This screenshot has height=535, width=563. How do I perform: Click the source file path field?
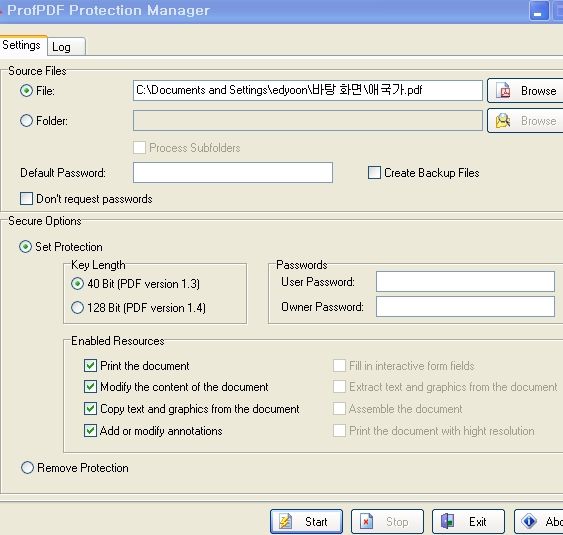(x=308, y=90)
